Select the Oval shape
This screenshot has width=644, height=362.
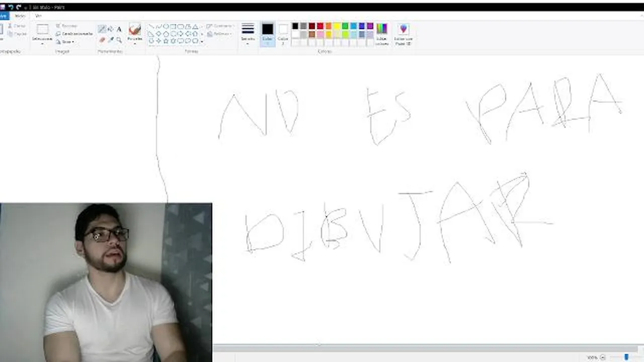[x=166, y=27]
